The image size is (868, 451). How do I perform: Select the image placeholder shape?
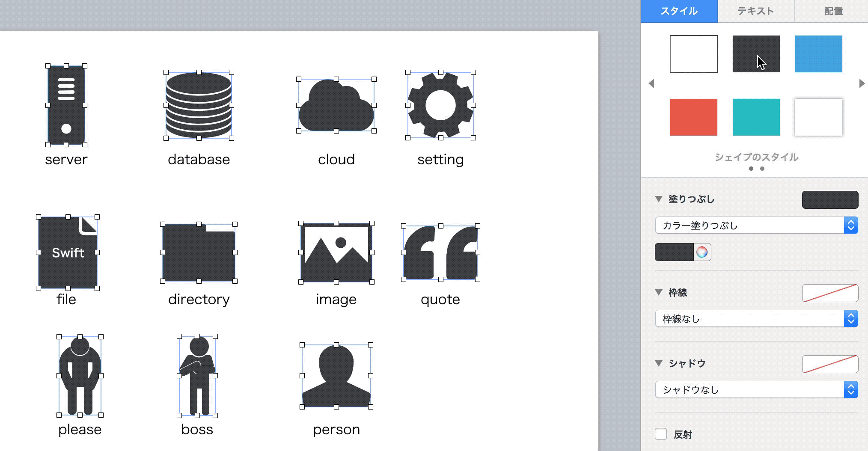pos(336,252)
